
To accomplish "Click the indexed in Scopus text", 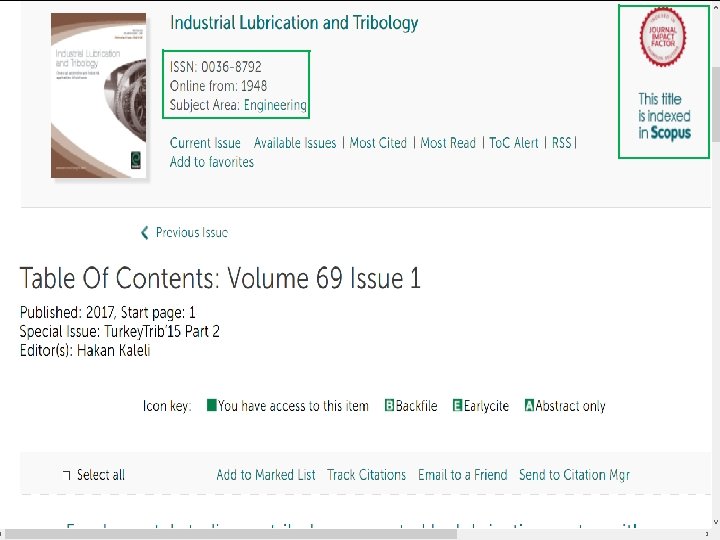I will coord(664,116).
